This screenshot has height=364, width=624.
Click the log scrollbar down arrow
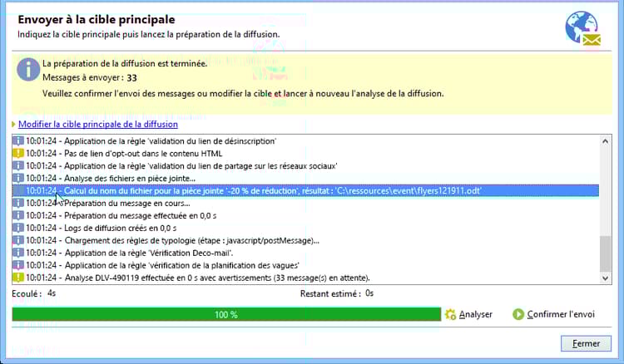coord(606,278)
